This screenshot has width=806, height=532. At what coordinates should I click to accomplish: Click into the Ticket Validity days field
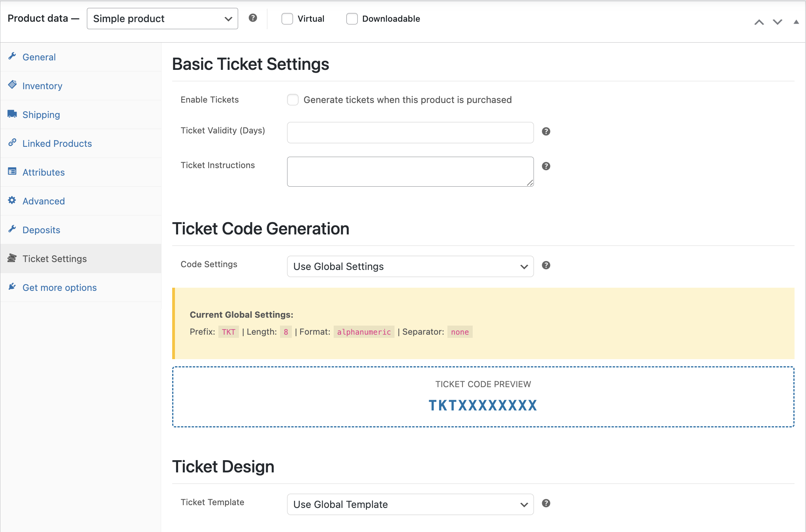(410, 133)
